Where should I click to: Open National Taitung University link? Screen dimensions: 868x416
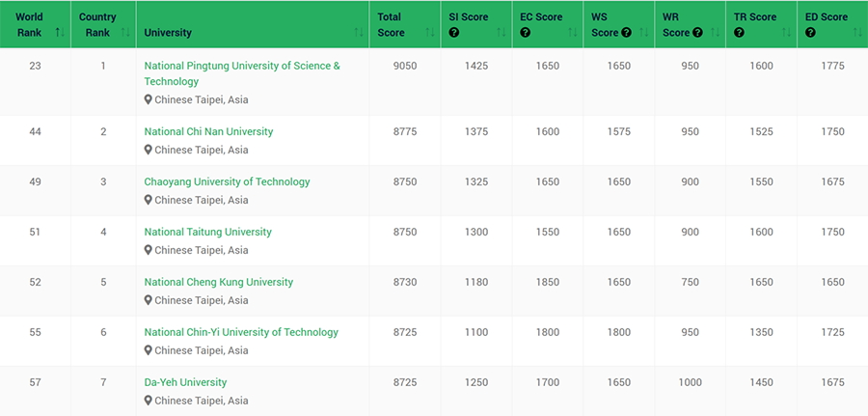point(208,232)
